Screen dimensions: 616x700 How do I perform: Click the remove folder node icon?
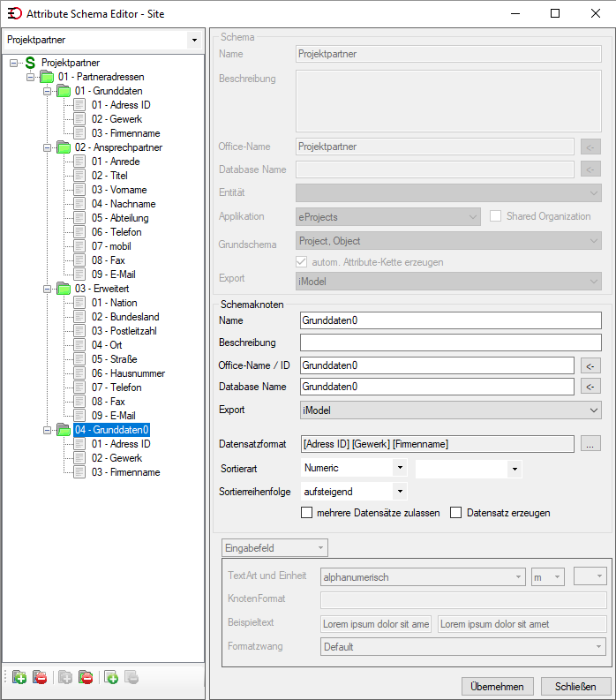(86, 677)
